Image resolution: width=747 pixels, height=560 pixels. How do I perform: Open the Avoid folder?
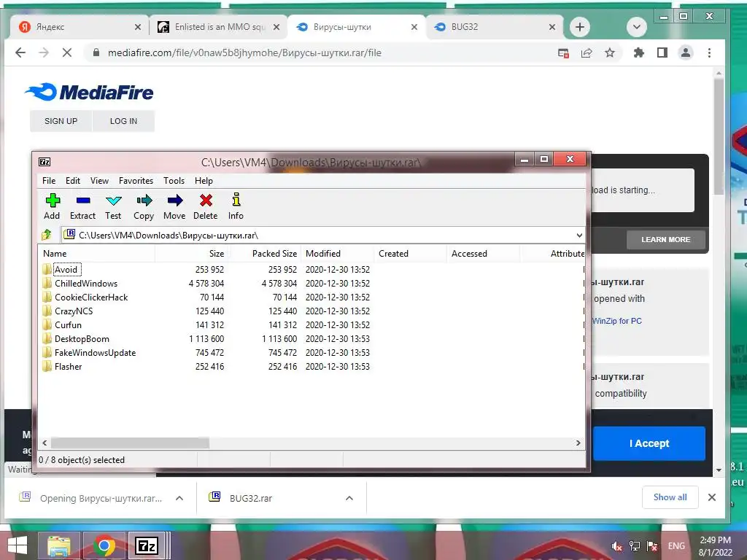click(66, 270)
